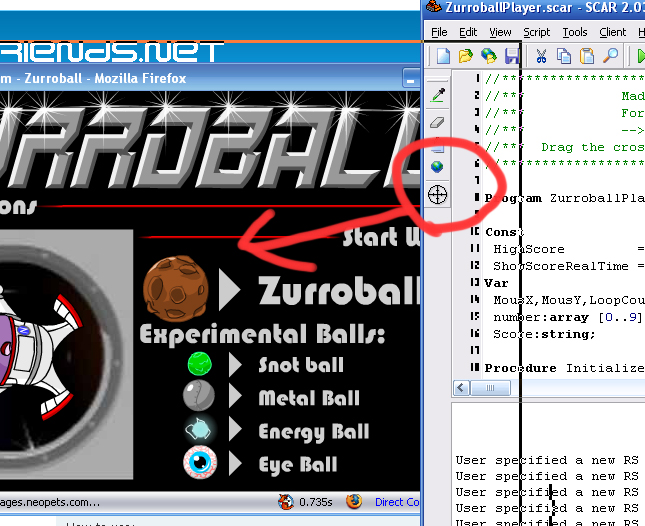The width and height of the screenshot is (645, 526).
Task: Click the scissors Cut icon
Action: coord(541,56)
